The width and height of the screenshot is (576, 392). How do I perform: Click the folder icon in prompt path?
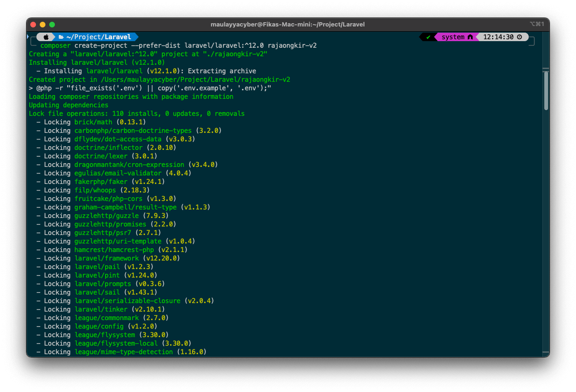[x=61, y=37]
